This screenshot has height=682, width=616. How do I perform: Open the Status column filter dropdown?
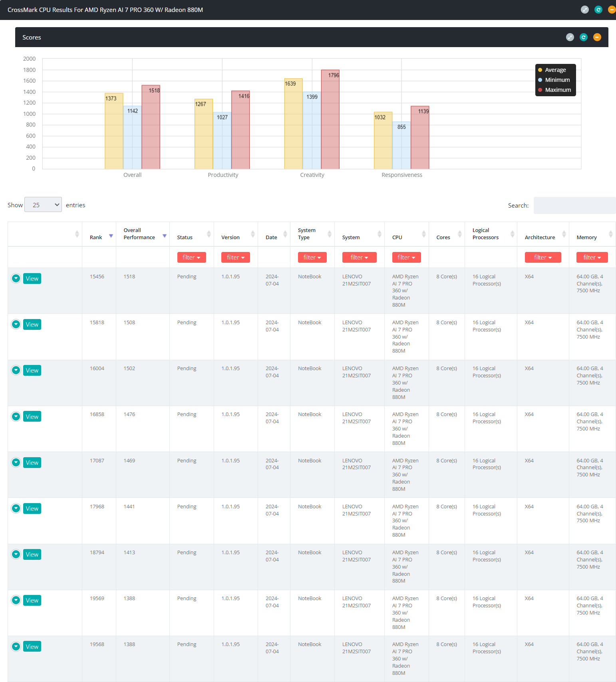click(192, 258)
